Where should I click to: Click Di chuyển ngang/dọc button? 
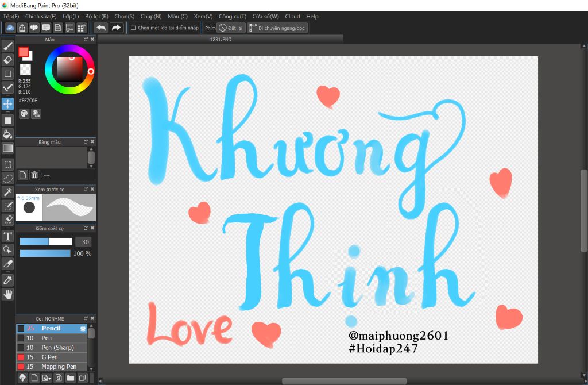point(277,28)
